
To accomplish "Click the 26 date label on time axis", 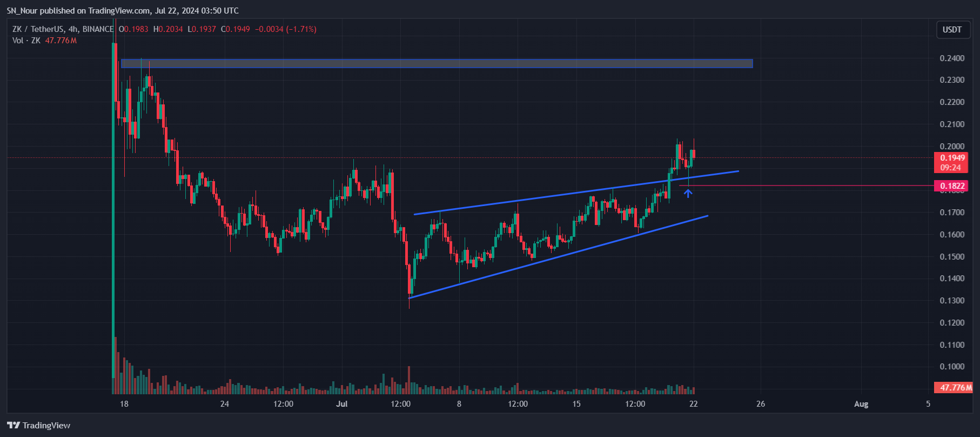I will tap(760, 404).
